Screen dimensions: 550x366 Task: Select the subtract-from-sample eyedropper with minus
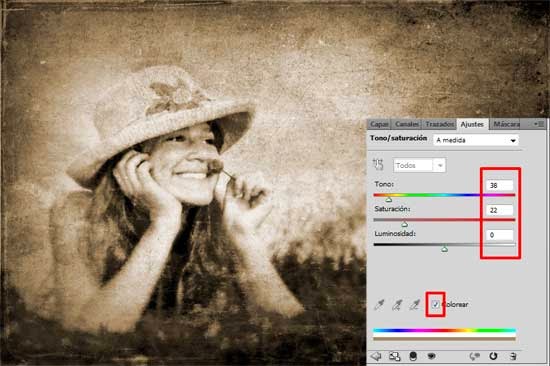[414, 305]
